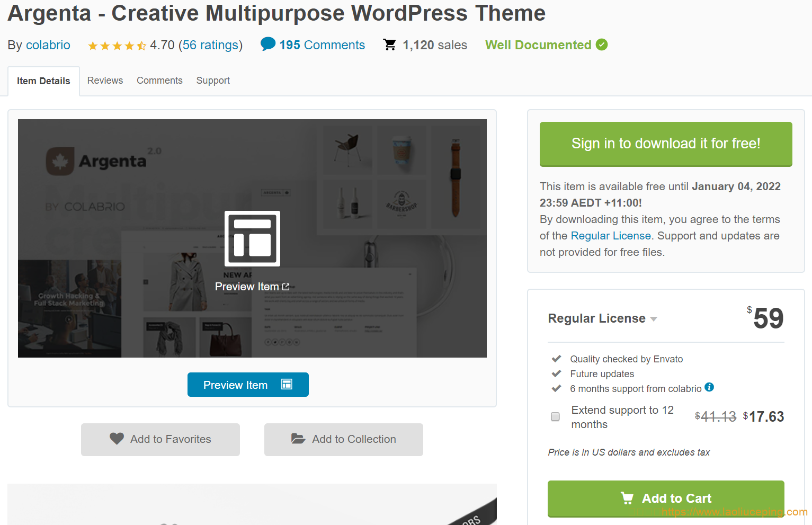Open the Comments tab
This screenshot has width=812, height=525.
click(159, 81)
